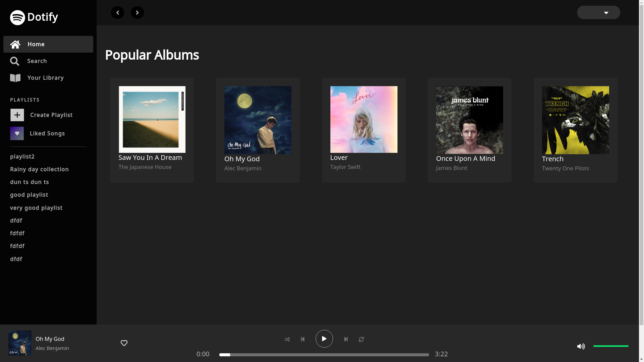
Task: Open the Trench album cover
Action: click(x=575, y=120)
